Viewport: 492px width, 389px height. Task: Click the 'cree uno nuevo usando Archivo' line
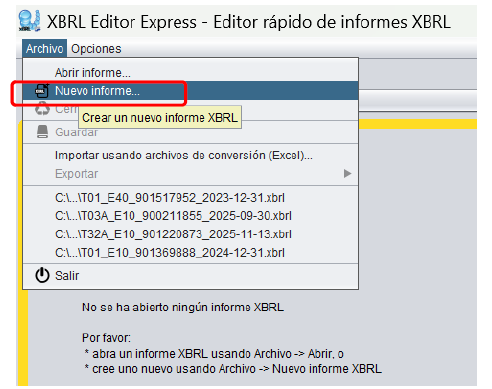click(x=233, y=369)
